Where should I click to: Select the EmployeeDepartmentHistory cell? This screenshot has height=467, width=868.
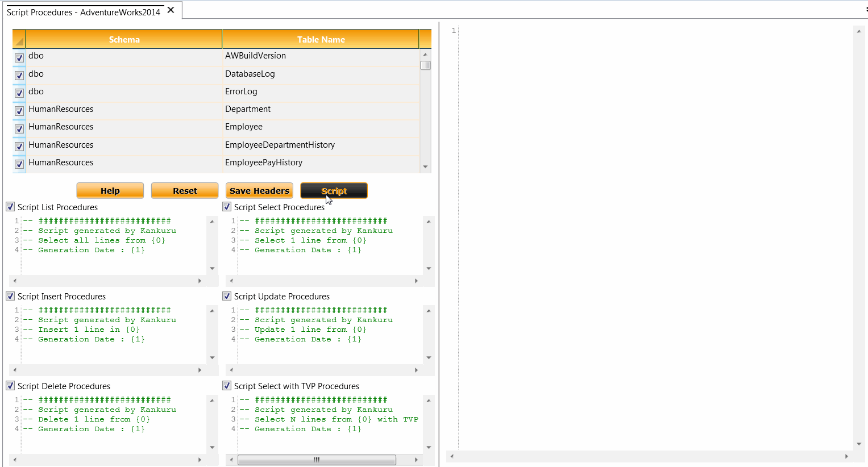(321, 146)
